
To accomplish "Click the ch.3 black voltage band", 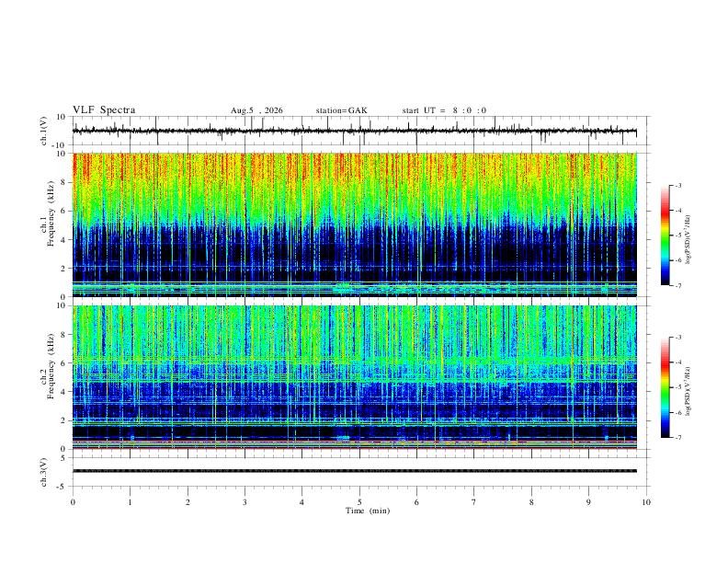I will 354,471.
